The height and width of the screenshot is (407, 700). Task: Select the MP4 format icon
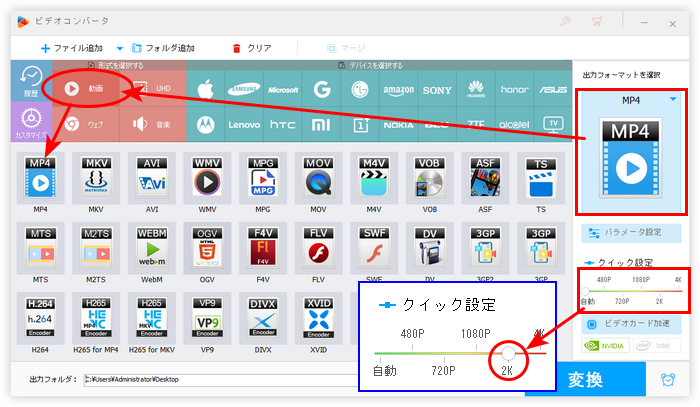tap(40, 178)
